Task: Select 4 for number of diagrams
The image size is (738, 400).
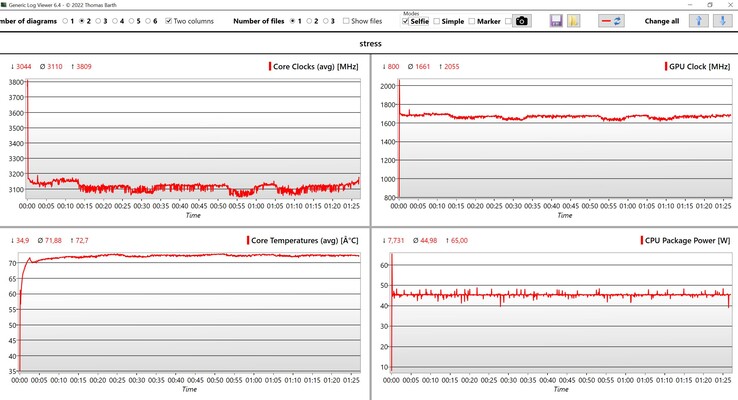Action: point(119,21)
